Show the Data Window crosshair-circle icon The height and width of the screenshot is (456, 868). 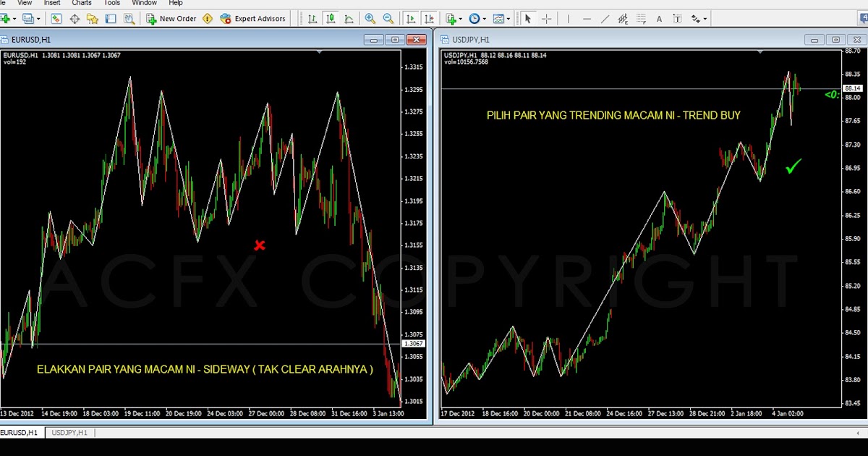click(x=75, y=18)
